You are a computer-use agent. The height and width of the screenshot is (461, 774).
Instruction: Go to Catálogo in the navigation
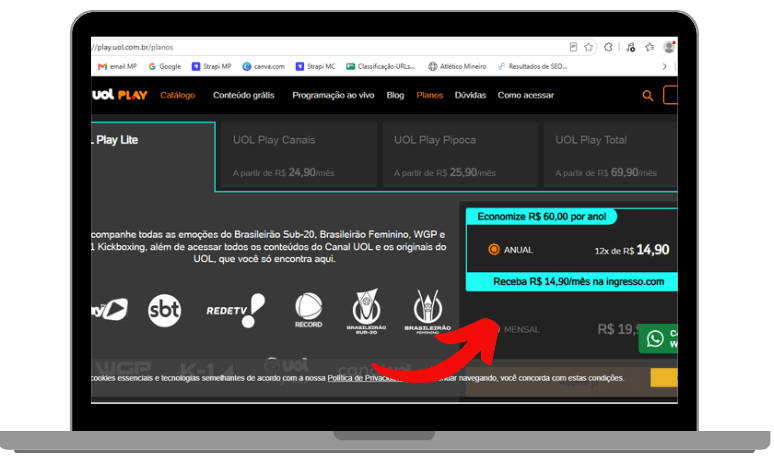point(178,95)
